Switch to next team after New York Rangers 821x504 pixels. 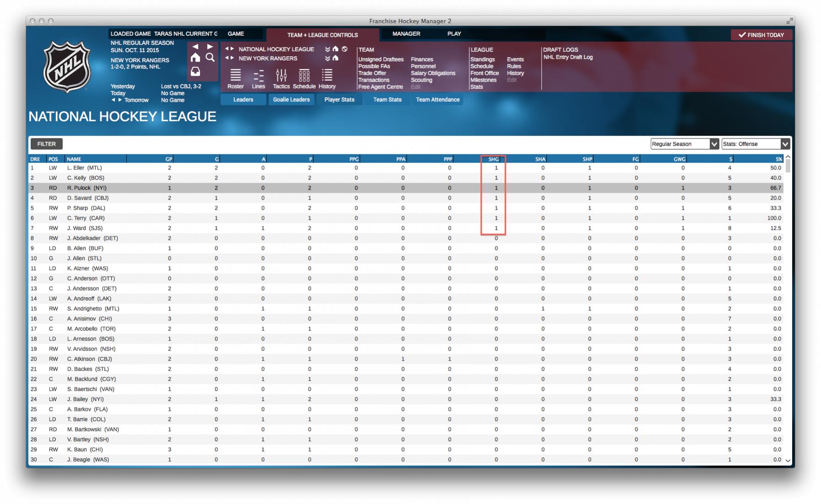click(x=232, y=58)
